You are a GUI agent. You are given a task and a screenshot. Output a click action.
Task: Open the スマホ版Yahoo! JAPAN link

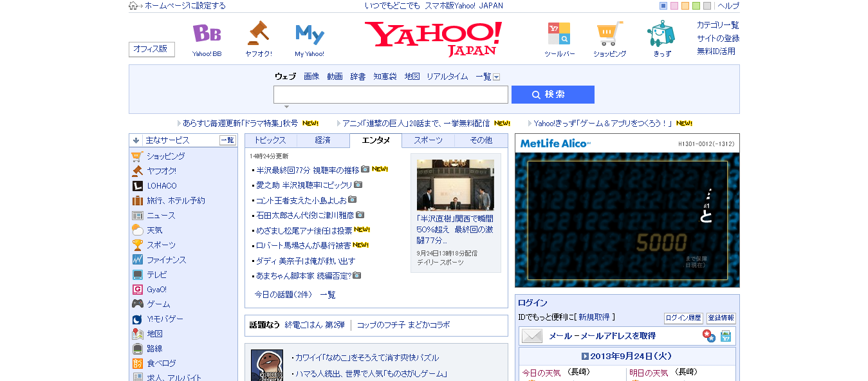[x=464, y=6]
